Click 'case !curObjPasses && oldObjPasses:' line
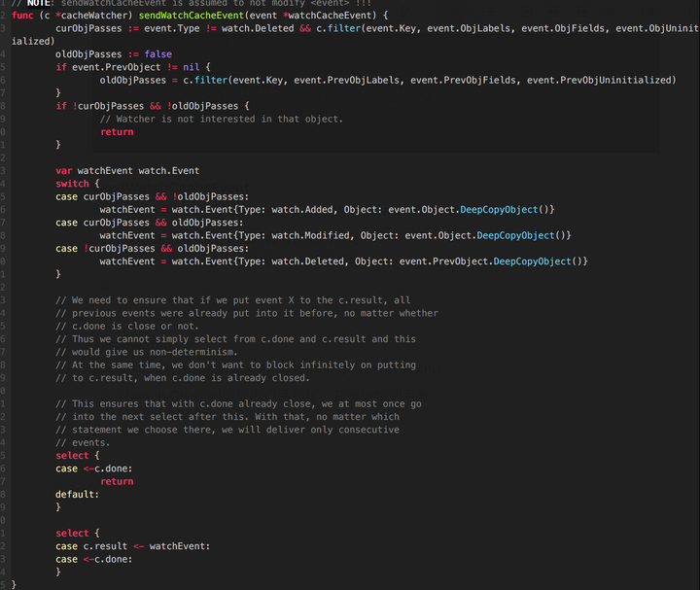This screenshot has height=590, width=700. [153, 249]
